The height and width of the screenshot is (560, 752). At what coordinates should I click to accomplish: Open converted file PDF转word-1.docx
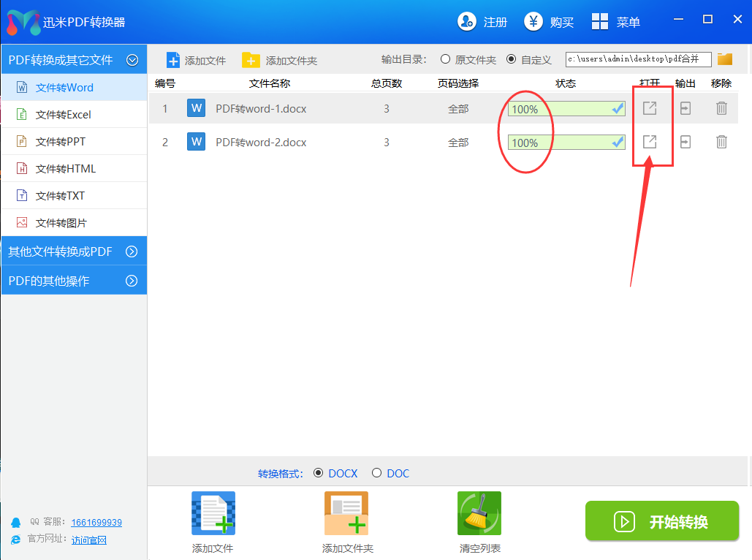(x=649, y=108)
